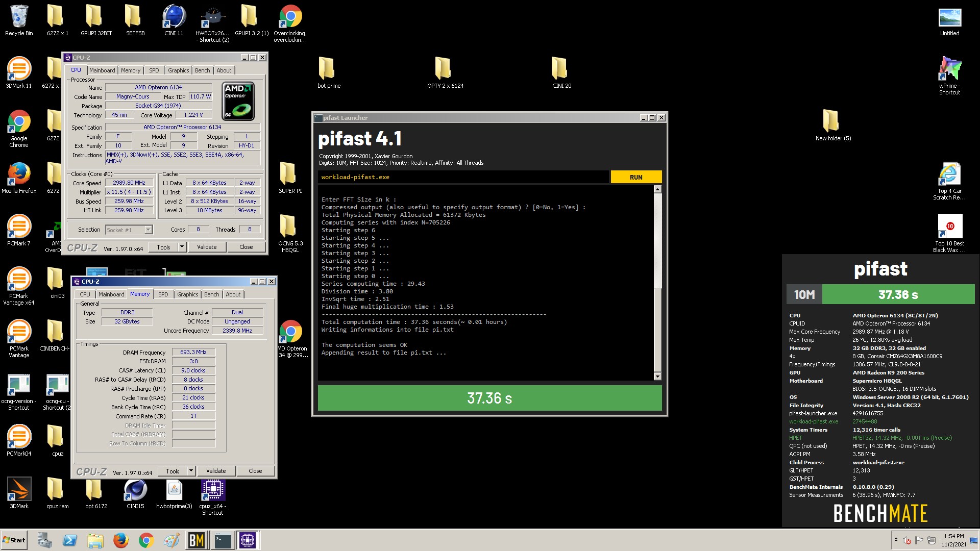
Task: Open About tab in upper CPU-Z
Action: pyautogui.click(x=224, y=70)
